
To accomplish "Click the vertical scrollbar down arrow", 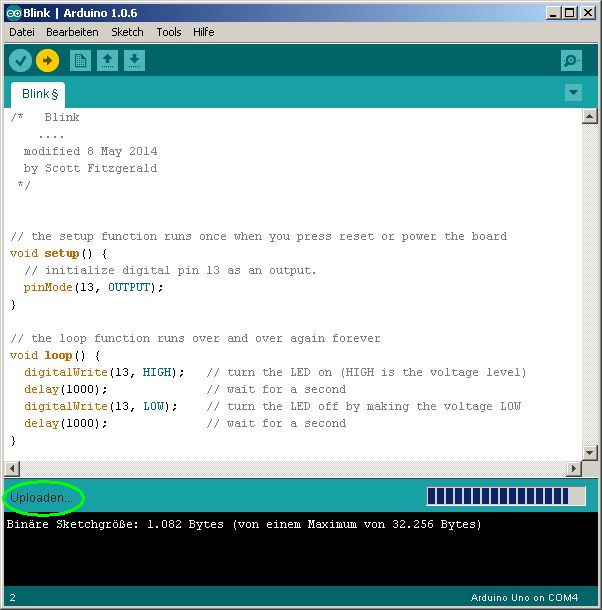I will 590,452.
